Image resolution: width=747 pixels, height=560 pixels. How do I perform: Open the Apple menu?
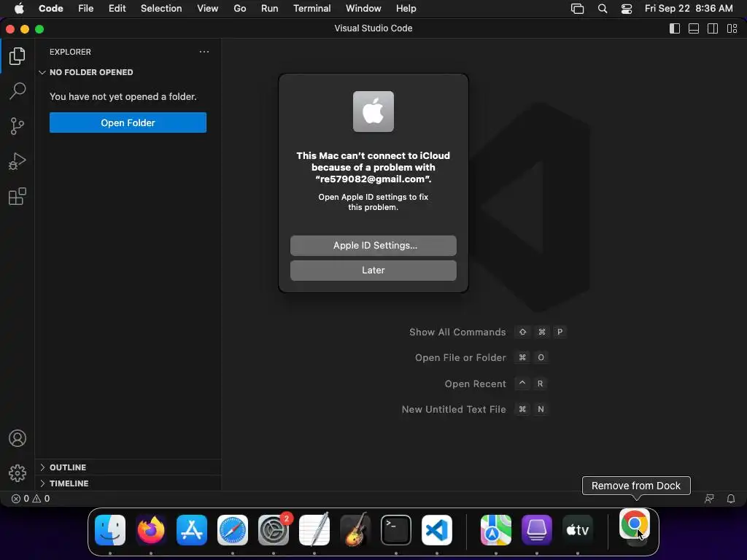pos(19,9)
